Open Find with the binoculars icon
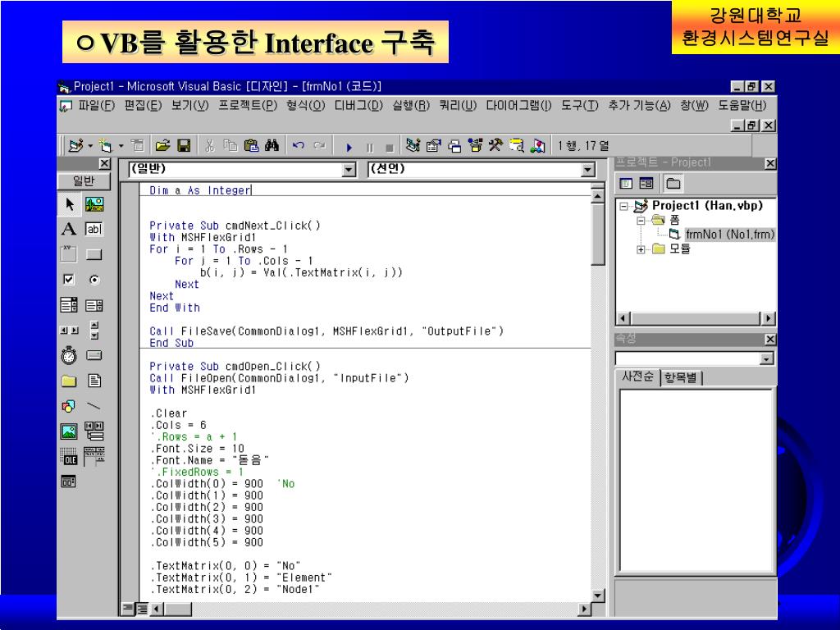840x630 pixels. [272, 145]
